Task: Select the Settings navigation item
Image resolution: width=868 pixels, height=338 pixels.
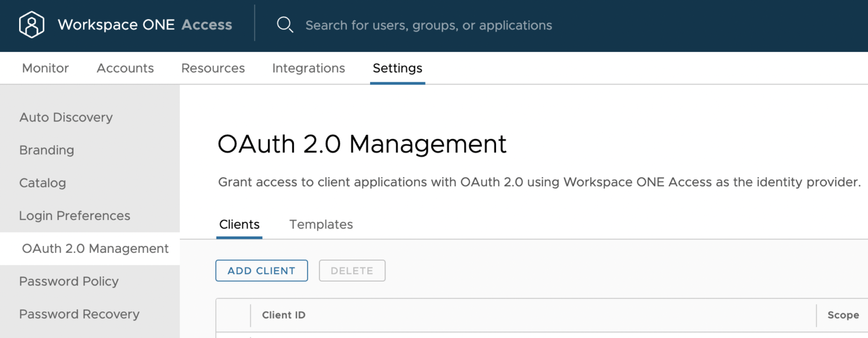Action: click(x=397, y=68)
